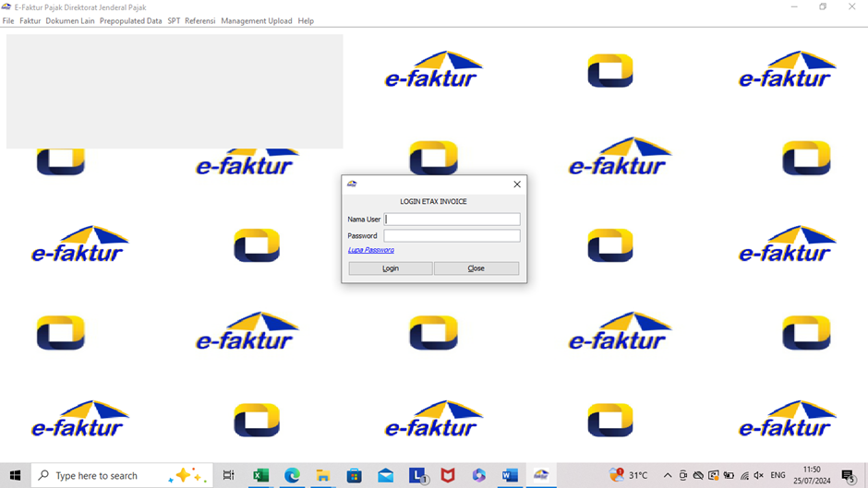The width and height of the screenshot is (868, 488).
Task: Click the battery tray icon
Action: [729, 475]
